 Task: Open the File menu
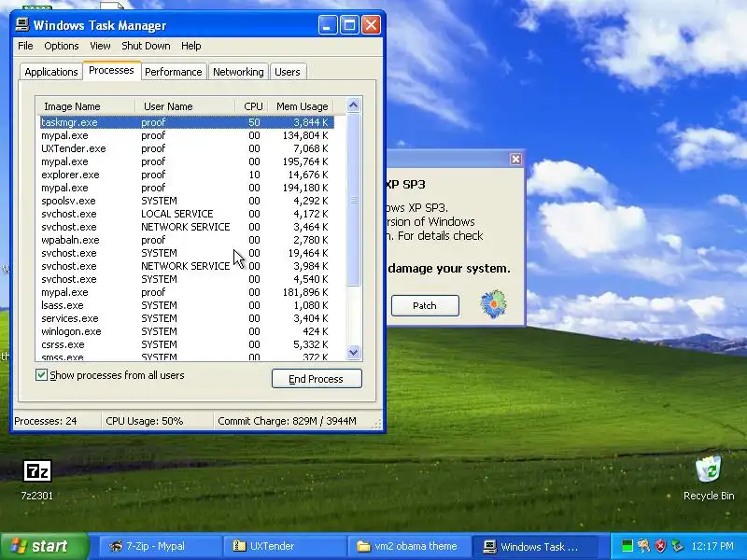point(25,46)
